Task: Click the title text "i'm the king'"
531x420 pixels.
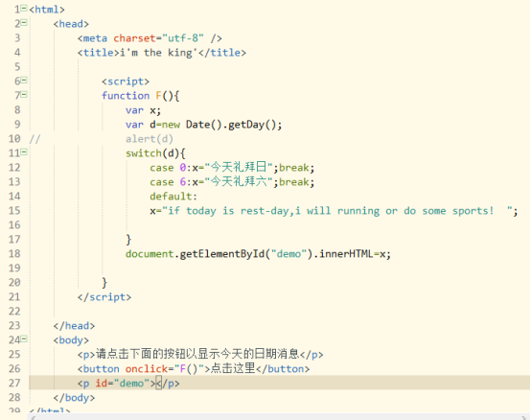Action: pyautogui.click(x=159, y=53)
